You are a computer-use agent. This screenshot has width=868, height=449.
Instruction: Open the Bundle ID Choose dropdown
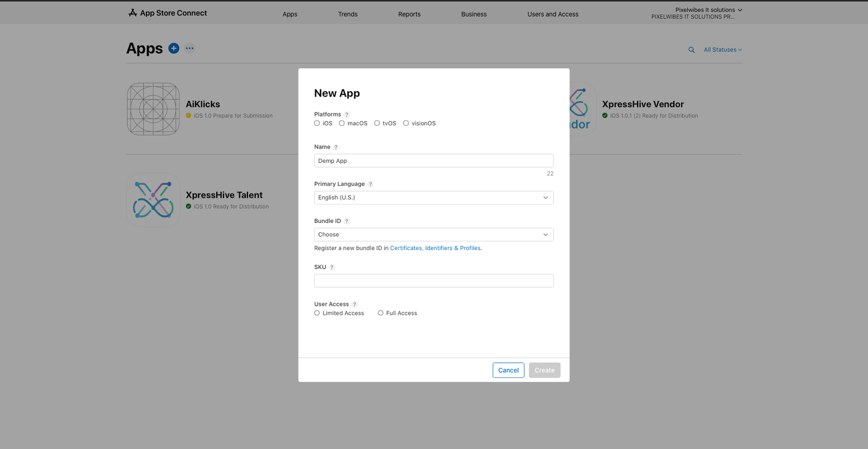point(434,235)
